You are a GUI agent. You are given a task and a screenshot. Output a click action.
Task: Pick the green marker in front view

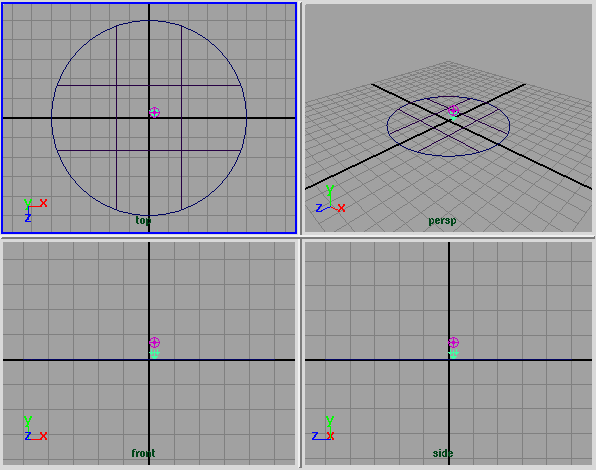click(154, 354)
